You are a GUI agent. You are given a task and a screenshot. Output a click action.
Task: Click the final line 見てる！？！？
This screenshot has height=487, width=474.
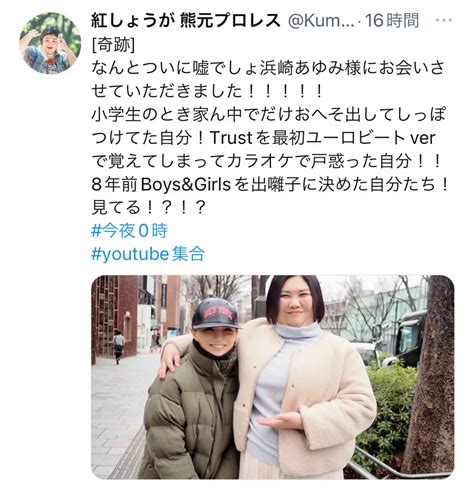(x=148, y=208)
